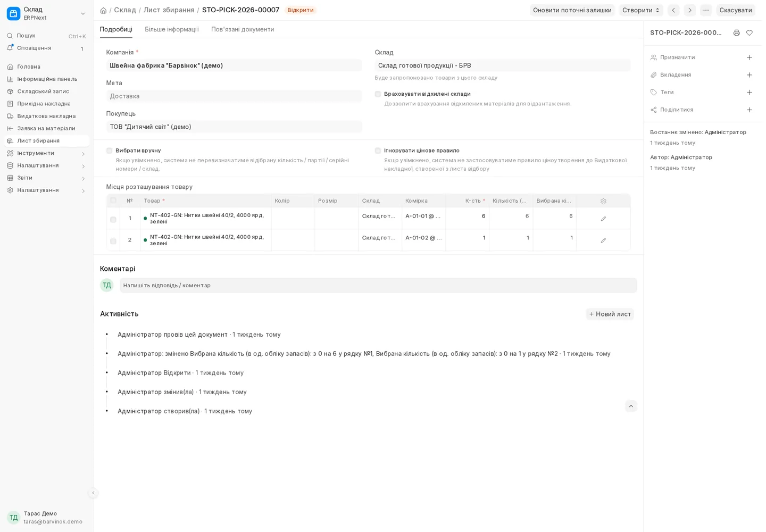Viewport: 766px width, 532px height.
Task: Click the comment input field
Action: tap(378, 285)
